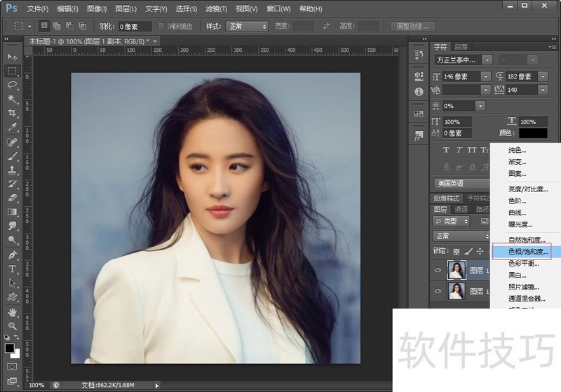Open the 样式 正常 dropdown in options bar

click(247, 27)
